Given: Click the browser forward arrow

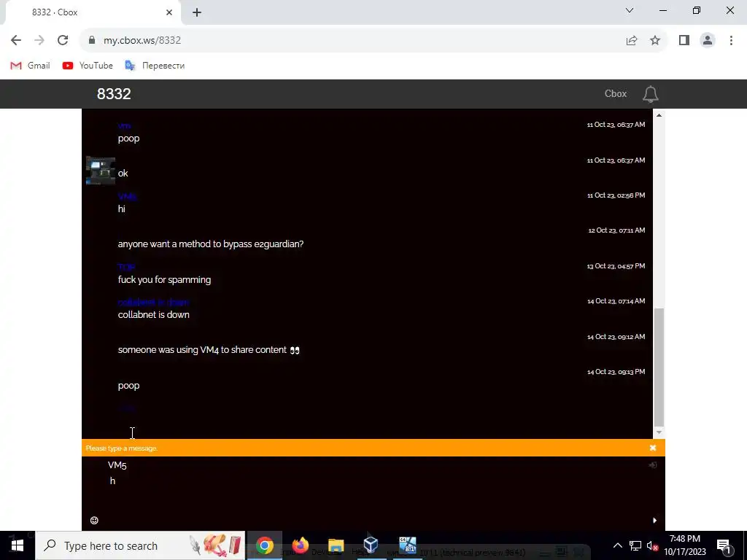Looking at the screenshot, I should tap(39, 41).
